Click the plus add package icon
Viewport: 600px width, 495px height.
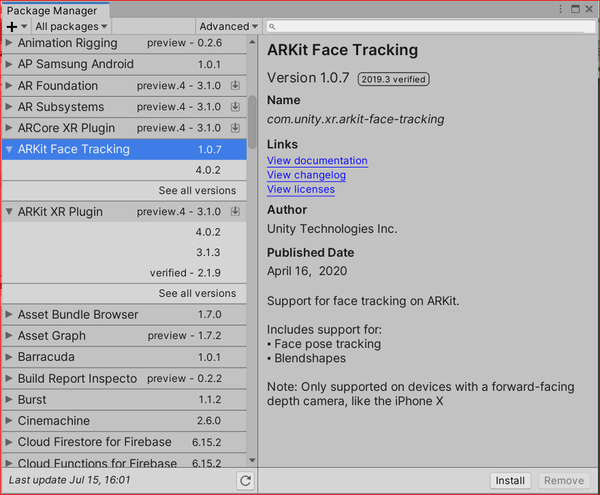12,26
